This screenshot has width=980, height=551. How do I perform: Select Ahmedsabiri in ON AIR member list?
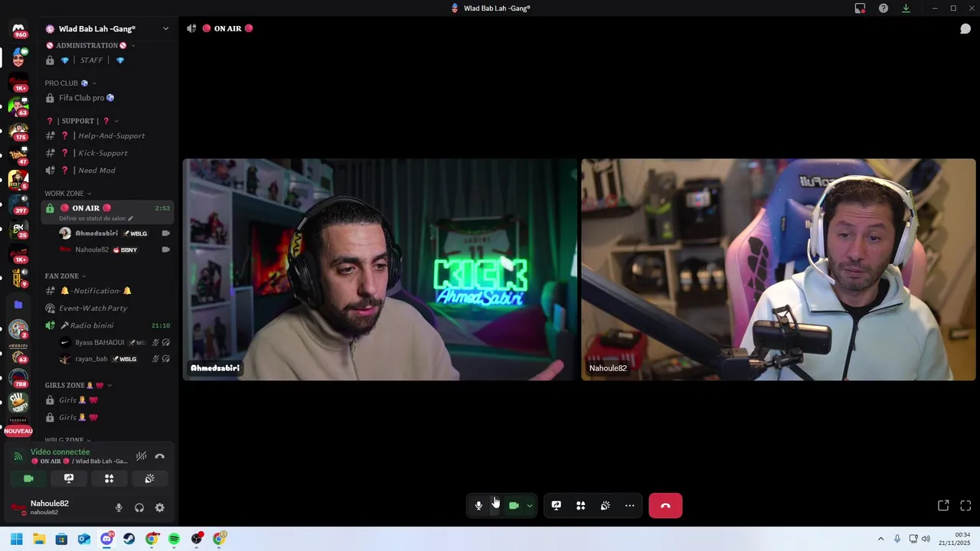coord(115,233)
